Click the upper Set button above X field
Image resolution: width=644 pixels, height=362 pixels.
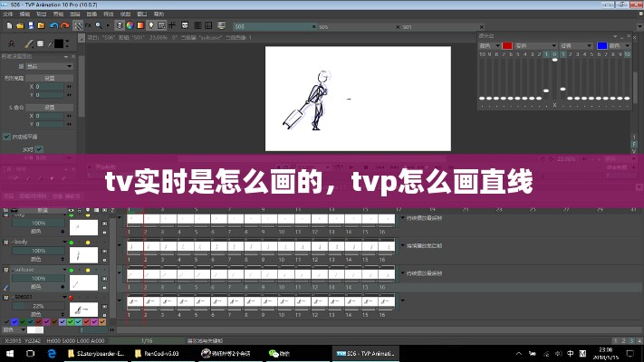point(49,79)
